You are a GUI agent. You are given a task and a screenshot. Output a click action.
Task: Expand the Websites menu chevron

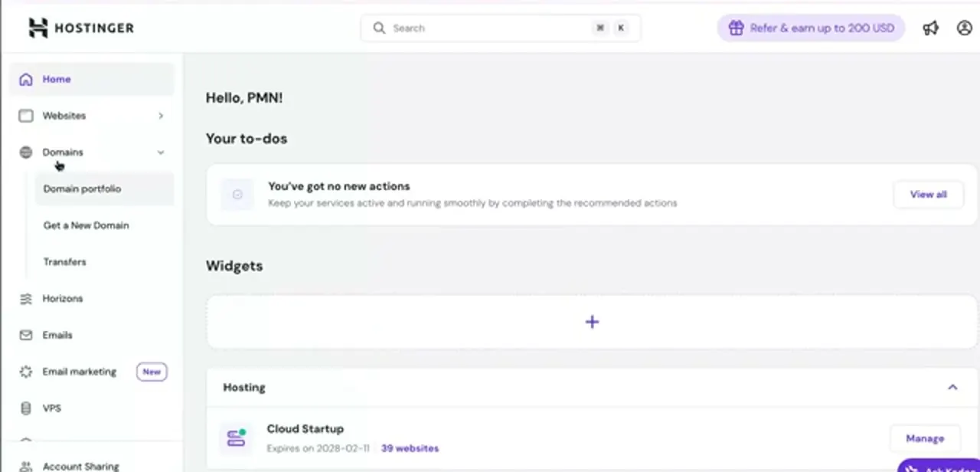(161, 116)
